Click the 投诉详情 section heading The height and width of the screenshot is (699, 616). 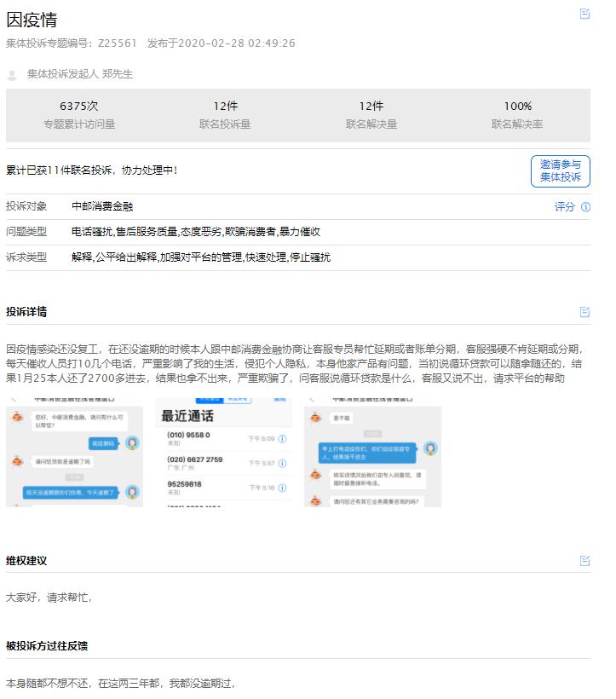(x=26, y=312)
